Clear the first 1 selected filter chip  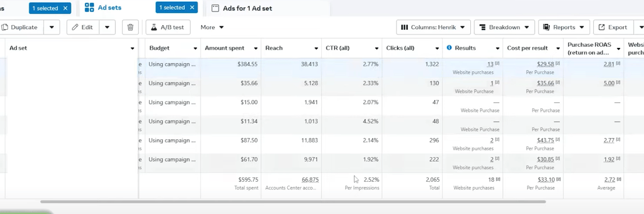tap(65, 8)
